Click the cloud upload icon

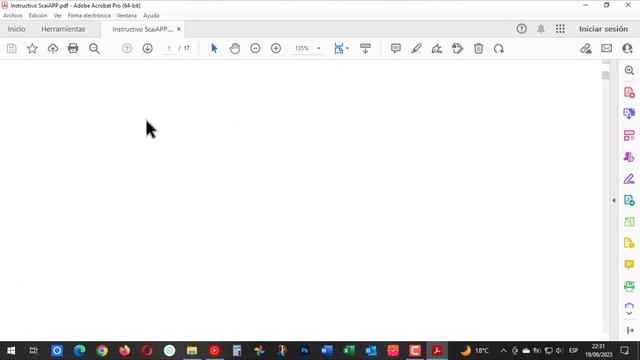point(53,49)
